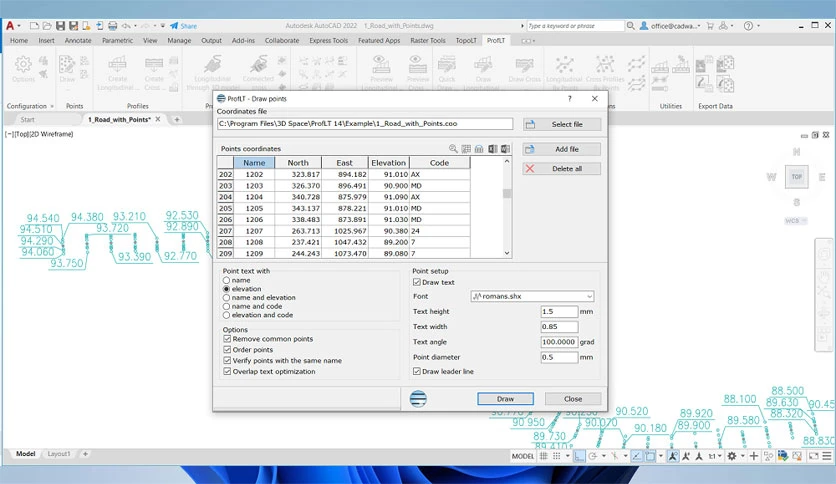Click the TOP face of the ViewCube
Screen dimensions: 836x484
pyautogui.click(x=797, y=176)
